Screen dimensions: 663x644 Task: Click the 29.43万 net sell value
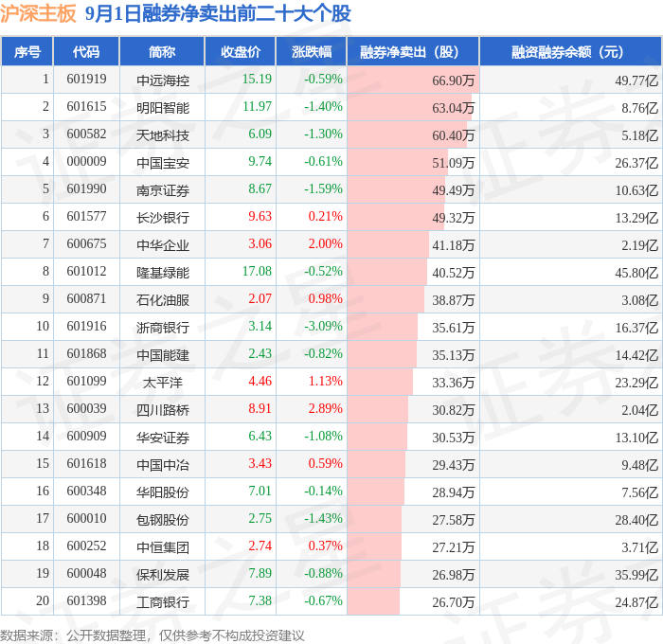click(x=454, y=465)
